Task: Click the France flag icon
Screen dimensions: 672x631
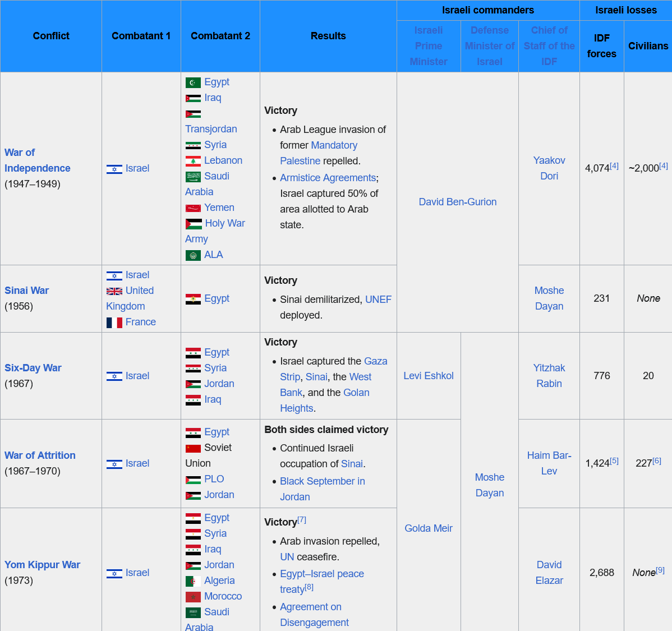Action: [114, 323]
